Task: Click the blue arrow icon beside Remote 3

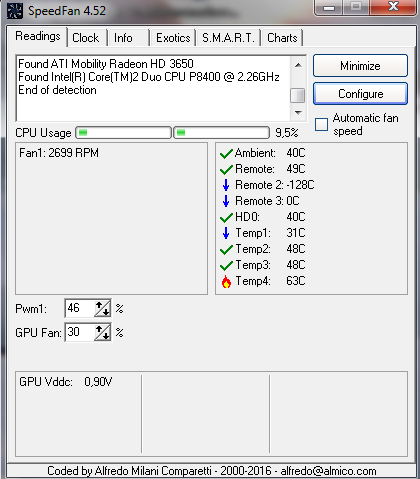Action: tap(226, 201)
